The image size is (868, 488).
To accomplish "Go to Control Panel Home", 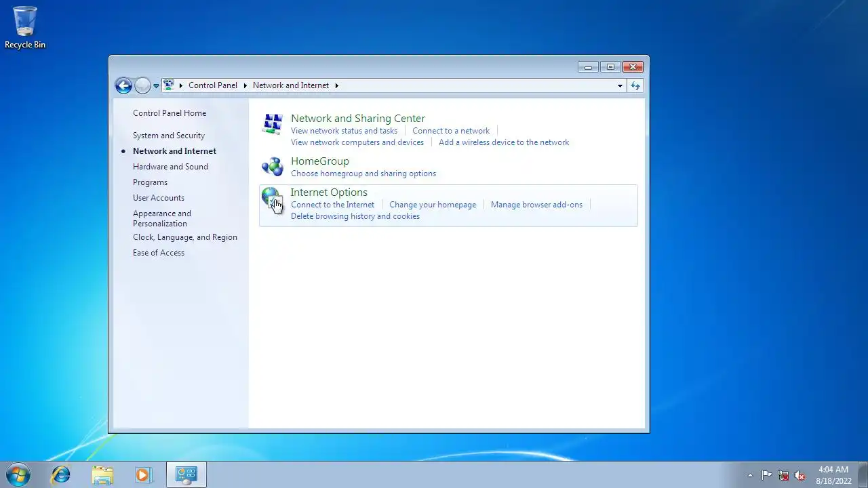I will click(170, 113).
